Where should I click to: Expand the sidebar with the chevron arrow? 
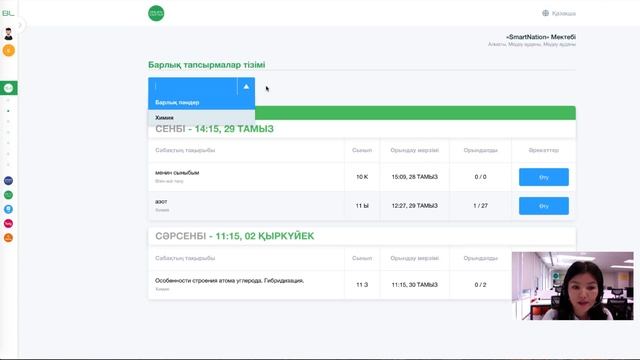coord(20,25)
